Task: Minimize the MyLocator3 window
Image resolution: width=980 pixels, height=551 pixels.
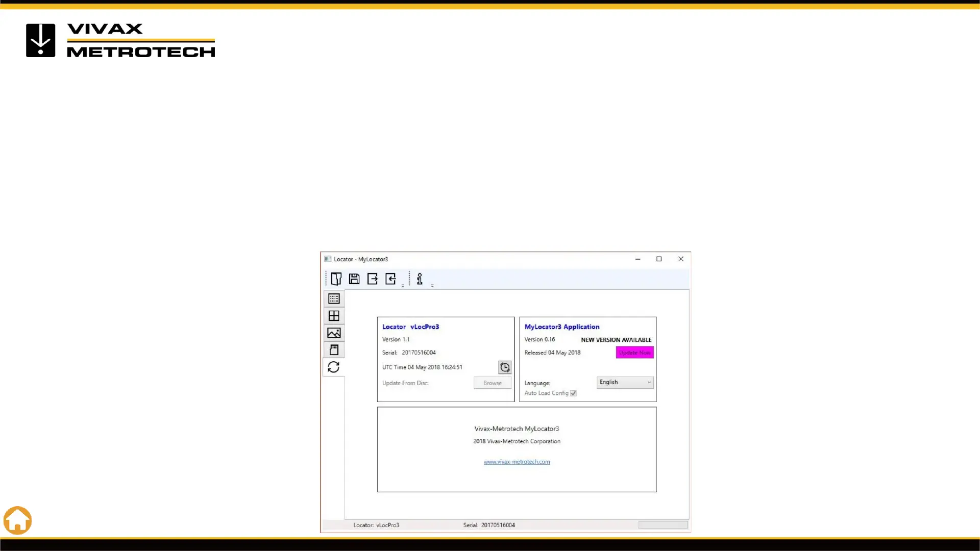Action: click(638, 259)
